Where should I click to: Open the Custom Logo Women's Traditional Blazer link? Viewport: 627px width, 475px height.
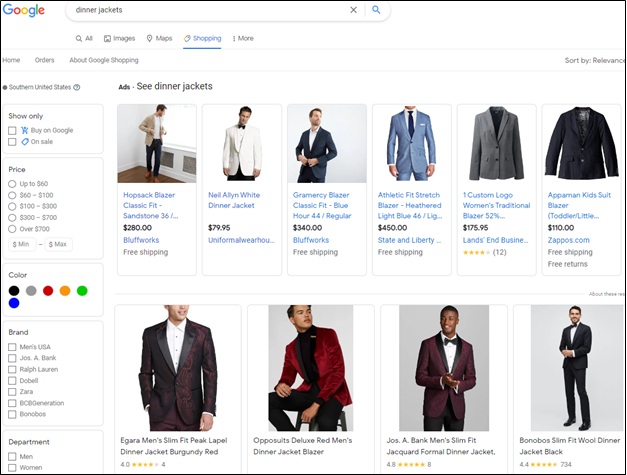click(x=496, y=206)
